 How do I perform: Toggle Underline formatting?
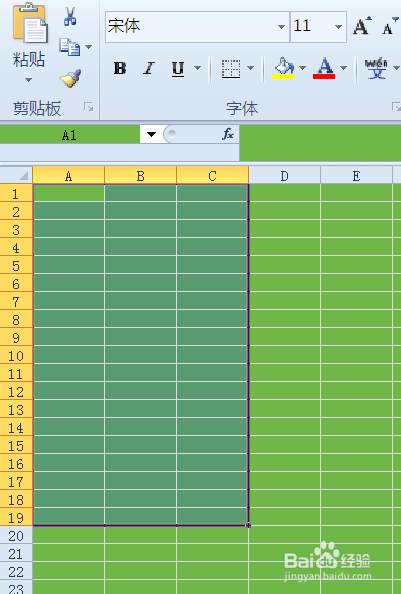point(178,69)
